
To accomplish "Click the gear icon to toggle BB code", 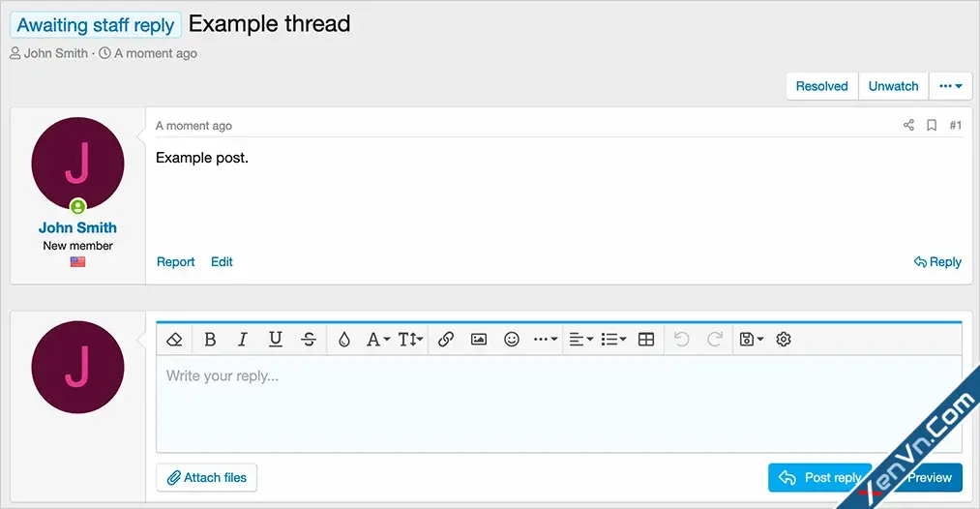I will [784, 339].
